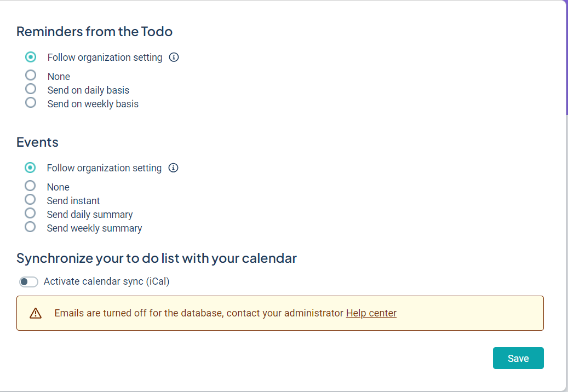Pick 'Send daily summary' for Events
The width and height of the screenshot is (568, 392).
[30, 213]
